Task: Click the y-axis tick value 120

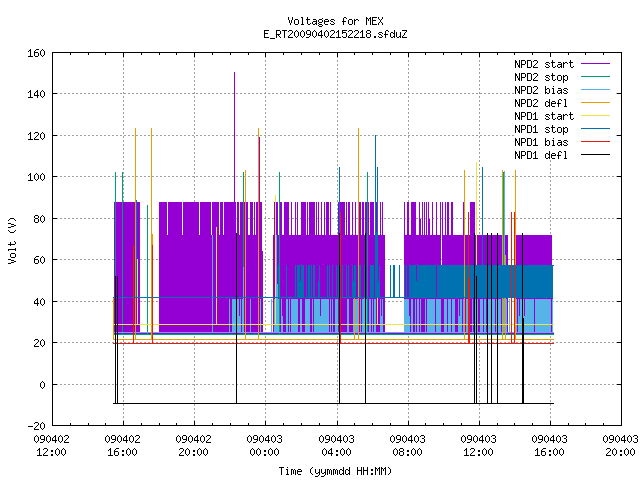Action: pos(36,136)
